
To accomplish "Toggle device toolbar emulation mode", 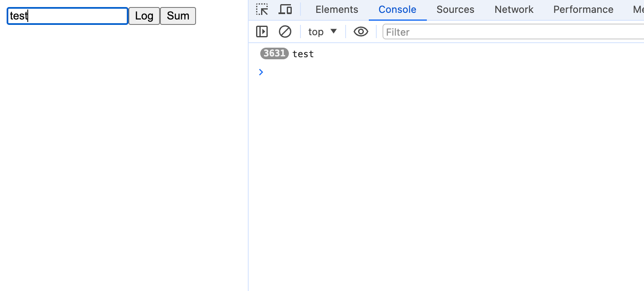I will click(285, 9).
